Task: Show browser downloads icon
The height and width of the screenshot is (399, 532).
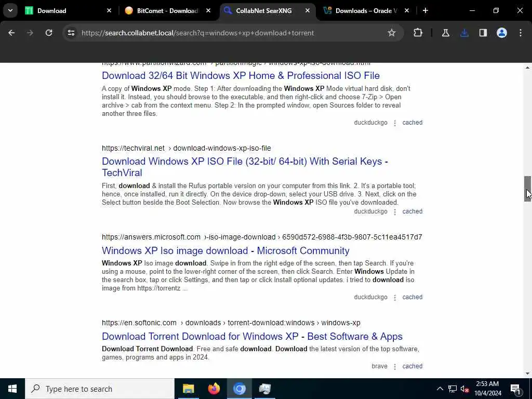Action: [464, 33]
